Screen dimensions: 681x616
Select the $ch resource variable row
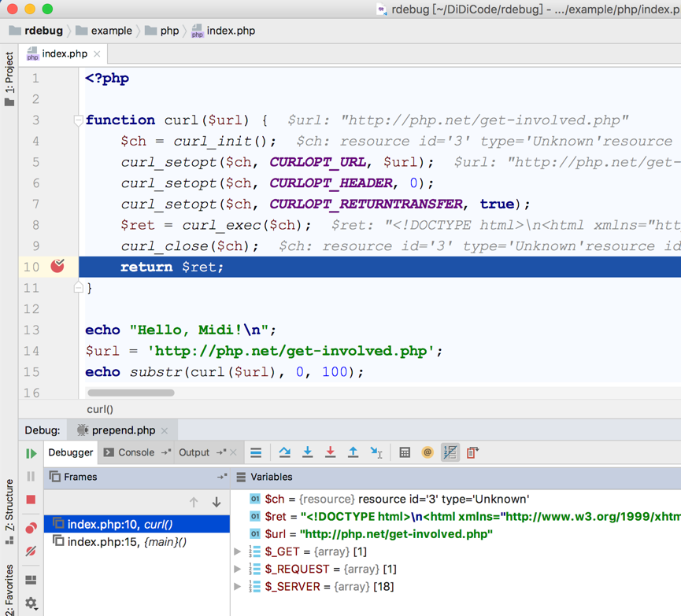[456, 500]
